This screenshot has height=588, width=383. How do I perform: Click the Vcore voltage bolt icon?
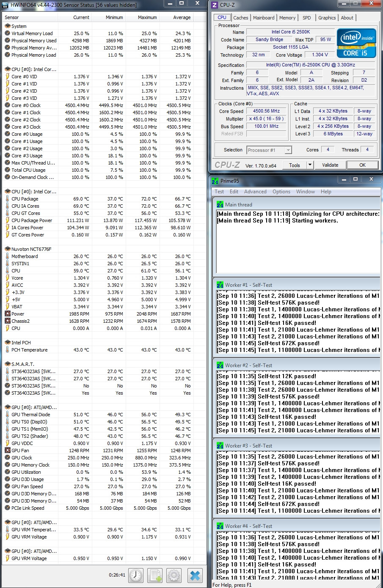tap(7, 278)
